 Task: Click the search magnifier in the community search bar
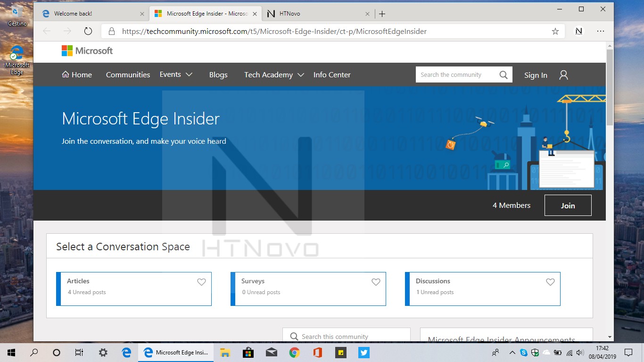pyautogui.click(x=503, y=74)
